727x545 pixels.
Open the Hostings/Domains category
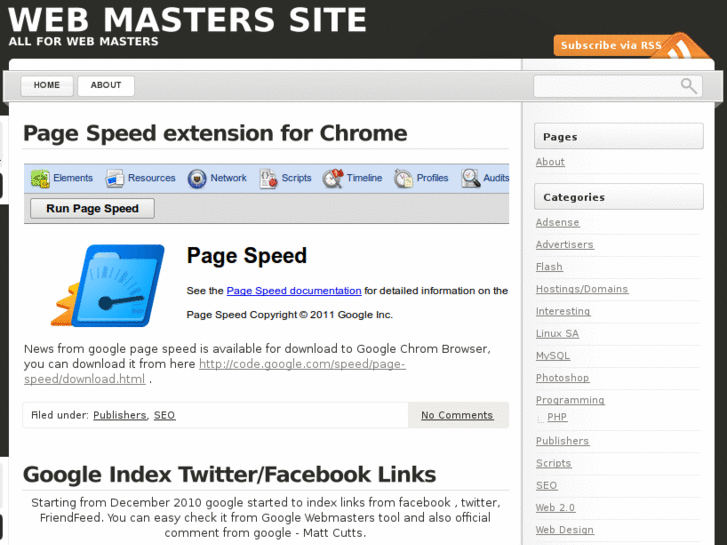(582, 289)
